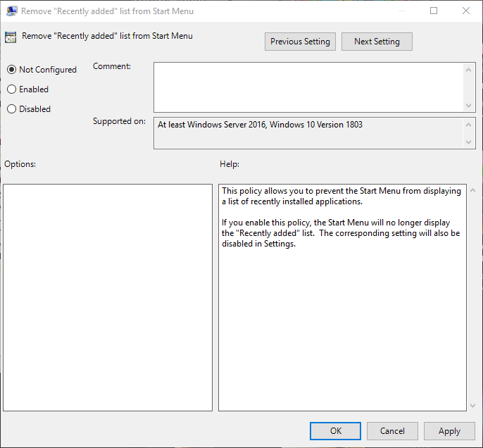Image resolution: width=483 pixels, height=448 pixels.
Task: Click the Comment box scroll down arrow
Action: [x=468, y=106]
